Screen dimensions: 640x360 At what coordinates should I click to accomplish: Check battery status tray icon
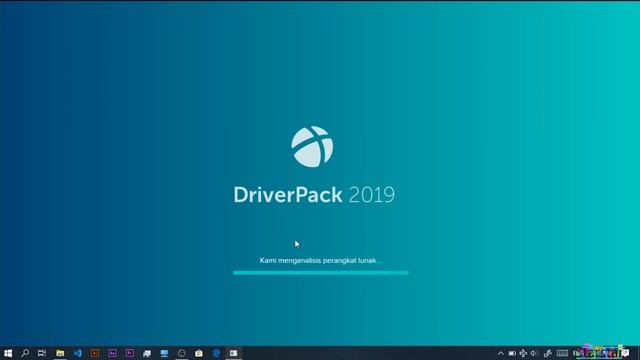coord(512,353)
